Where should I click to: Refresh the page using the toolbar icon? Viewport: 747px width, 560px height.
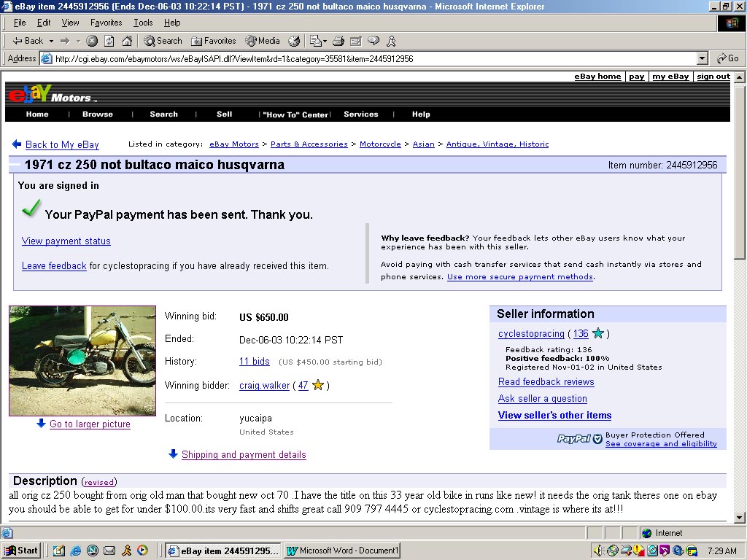coord(109,41)
